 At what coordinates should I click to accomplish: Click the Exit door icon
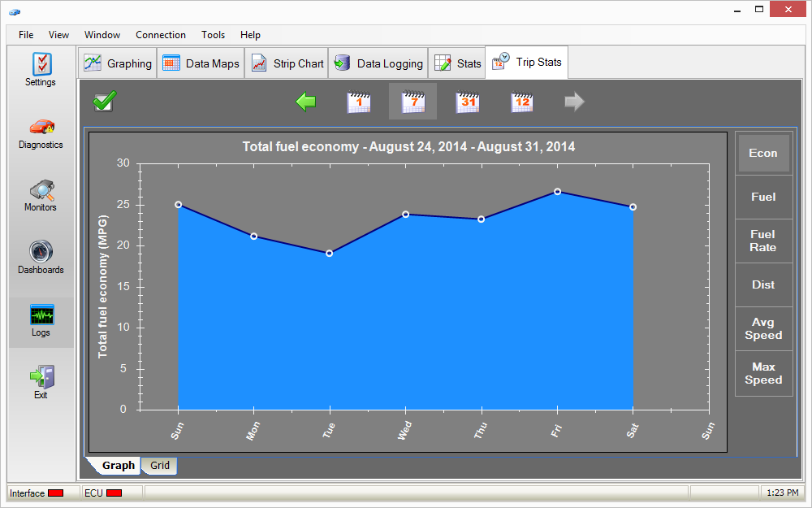(41, 377)
